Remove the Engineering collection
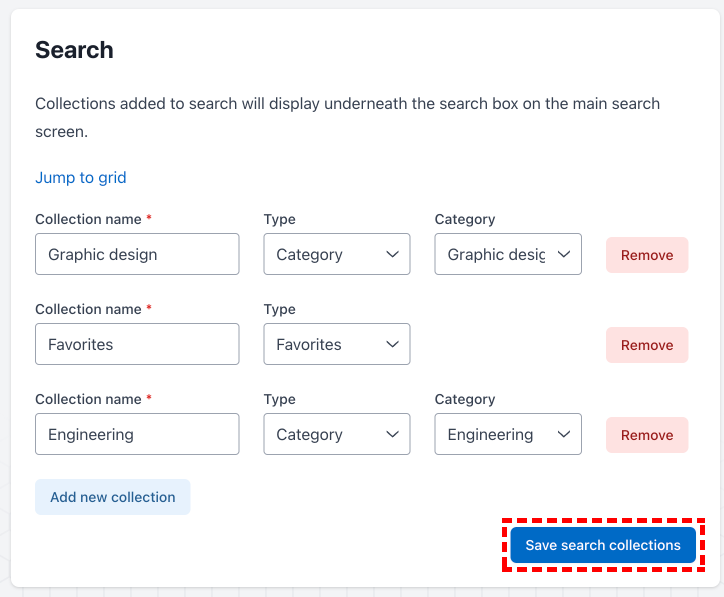Image resolution: width=724 pixels, height=597 pixels. click(x=647, y=435)
